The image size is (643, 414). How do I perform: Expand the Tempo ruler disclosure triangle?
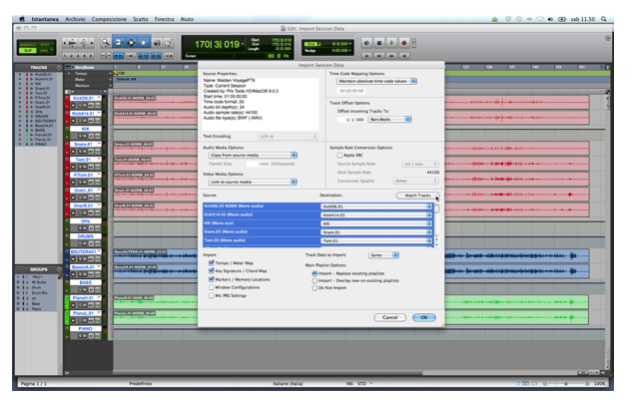click(x=69, y=73)
